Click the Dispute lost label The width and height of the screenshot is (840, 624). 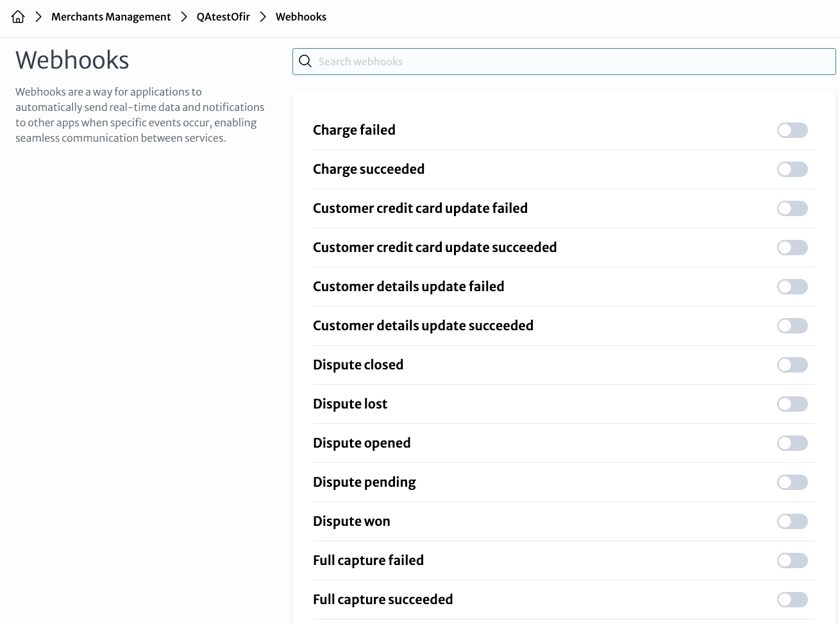pos(350,404)
